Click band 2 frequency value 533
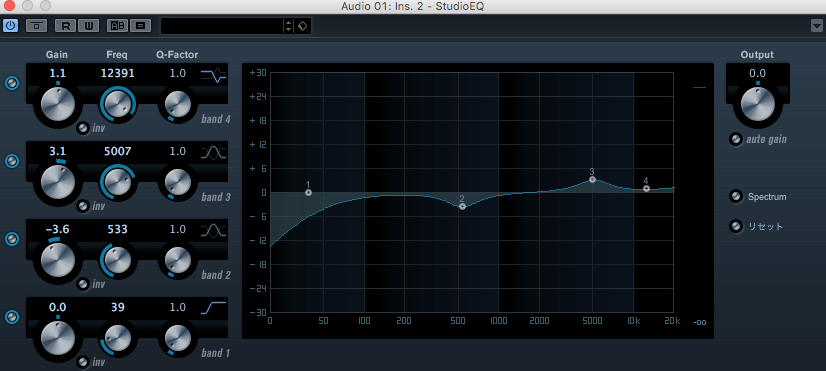The height and width of the screenshot is (371, 826). [117, 229]
